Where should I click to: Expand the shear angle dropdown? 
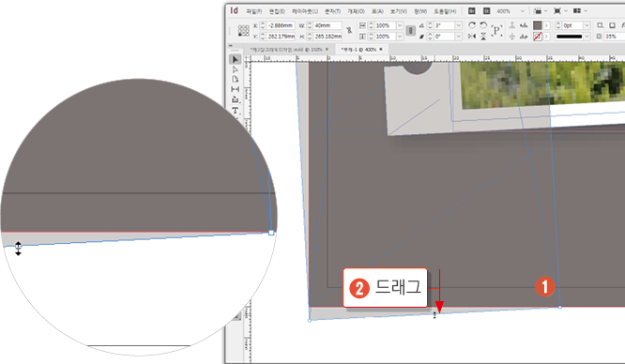458,37
